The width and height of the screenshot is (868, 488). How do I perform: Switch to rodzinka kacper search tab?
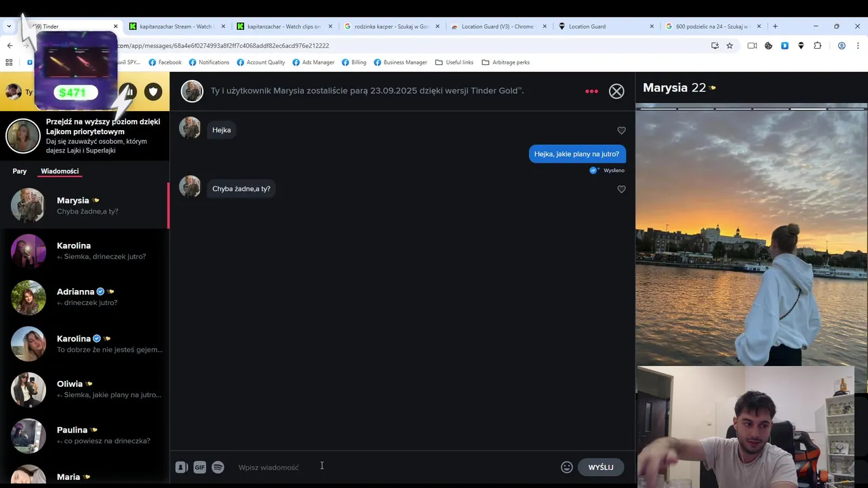[391, 26]
